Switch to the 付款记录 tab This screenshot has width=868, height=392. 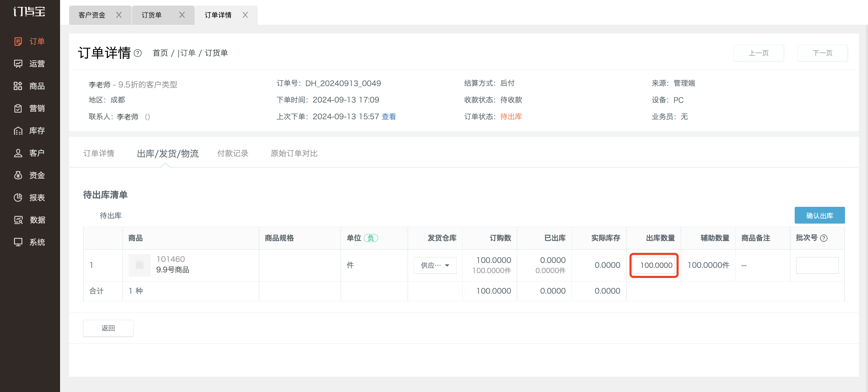pyautogui.click(x=233, y=153)
